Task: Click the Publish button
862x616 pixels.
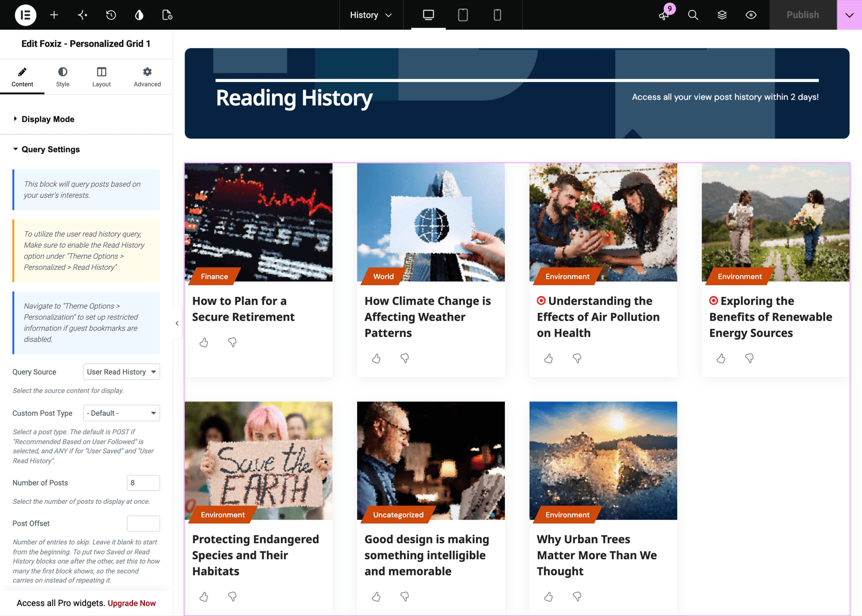Action: (803, 15)
